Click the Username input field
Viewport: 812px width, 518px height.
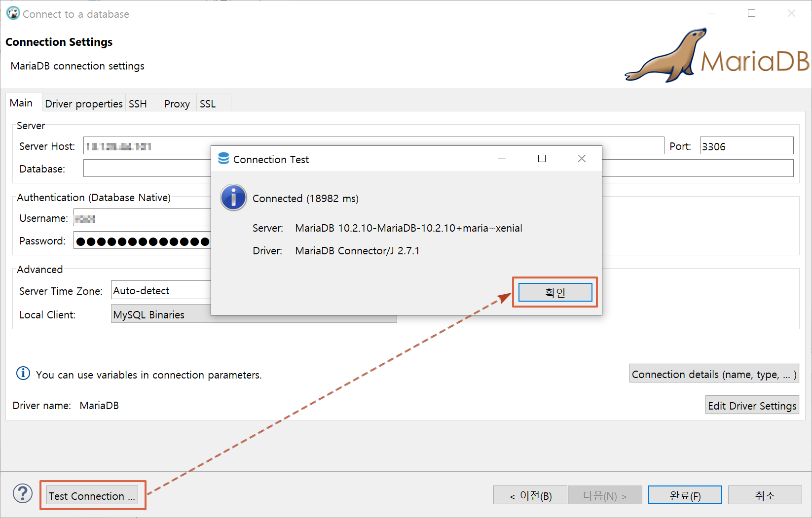tap(142, 218)
